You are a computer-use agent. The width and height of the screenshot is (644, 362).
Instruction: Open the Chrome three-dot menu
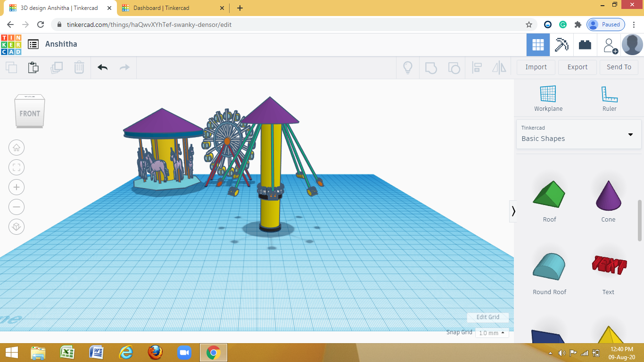click(x=634, y=25)
